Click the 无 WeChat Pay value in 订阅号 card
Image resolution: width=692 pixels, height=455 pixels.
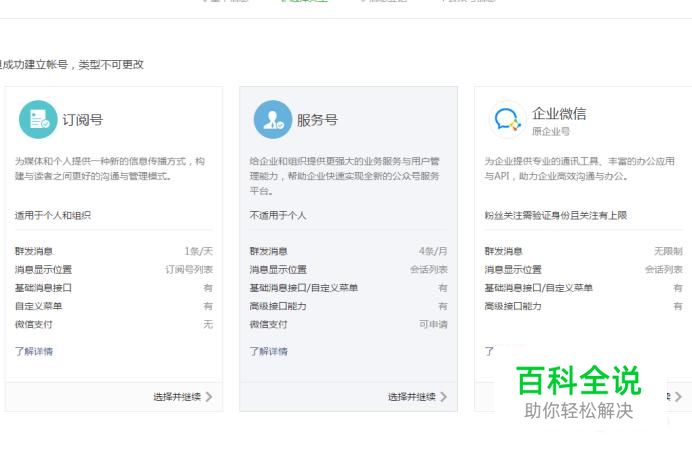click(x=208, y=324)
